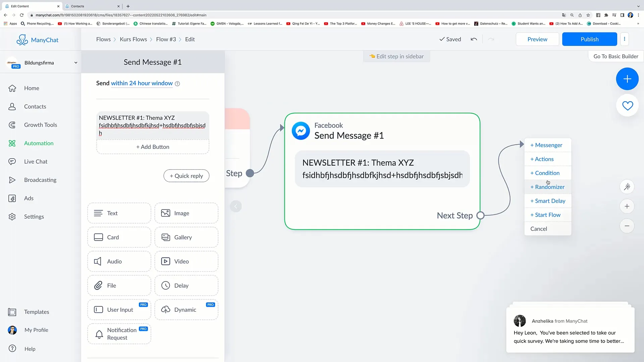
Task: Open the Broadcasting section
Action: [40, 179]
